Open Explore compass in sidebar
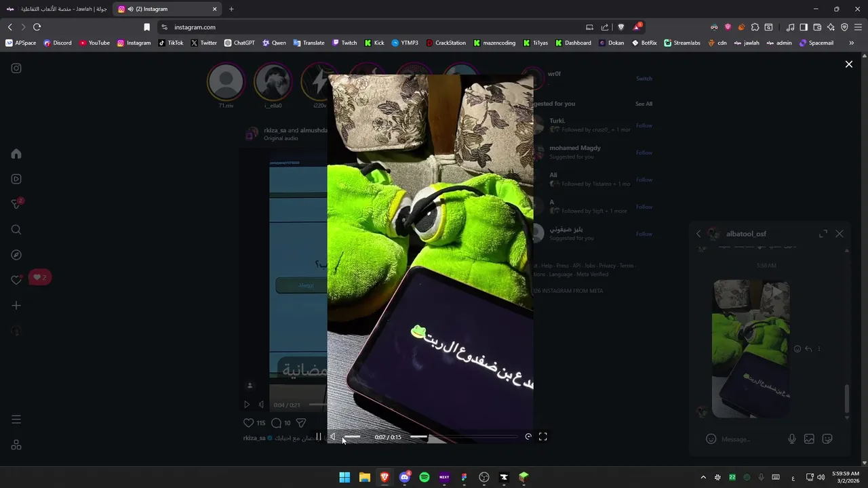 [16, 255]
